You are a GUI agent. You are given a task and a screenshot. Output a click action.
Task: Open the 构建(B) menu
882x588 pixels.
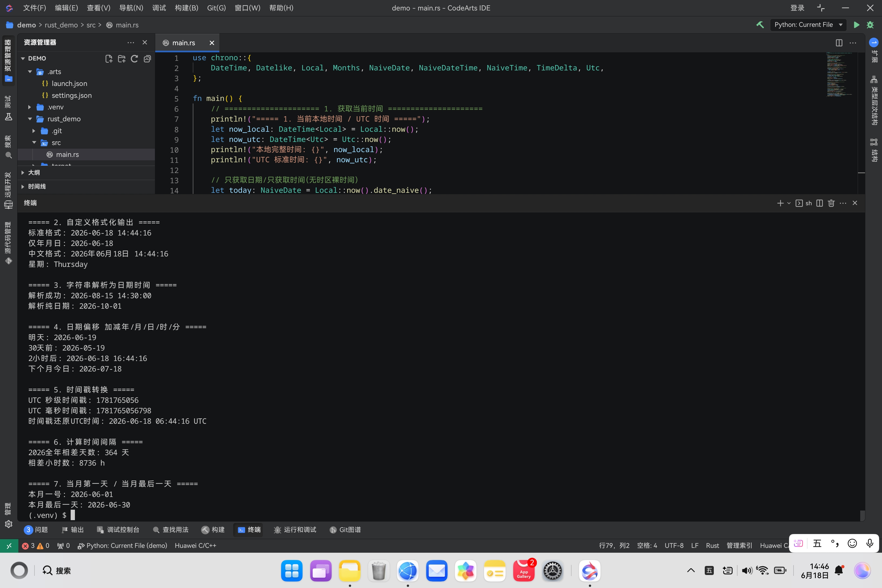click(186, 8)
